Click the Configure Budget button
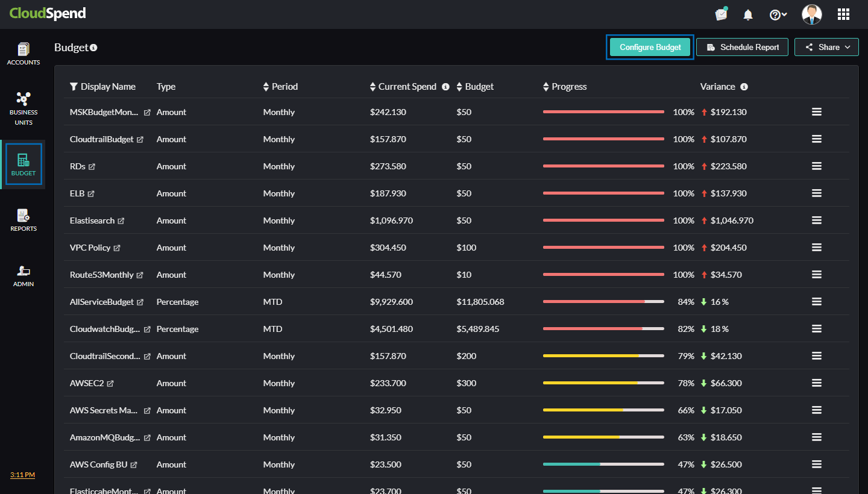This screenshot has width=868, height=494. tap(650, 46)
